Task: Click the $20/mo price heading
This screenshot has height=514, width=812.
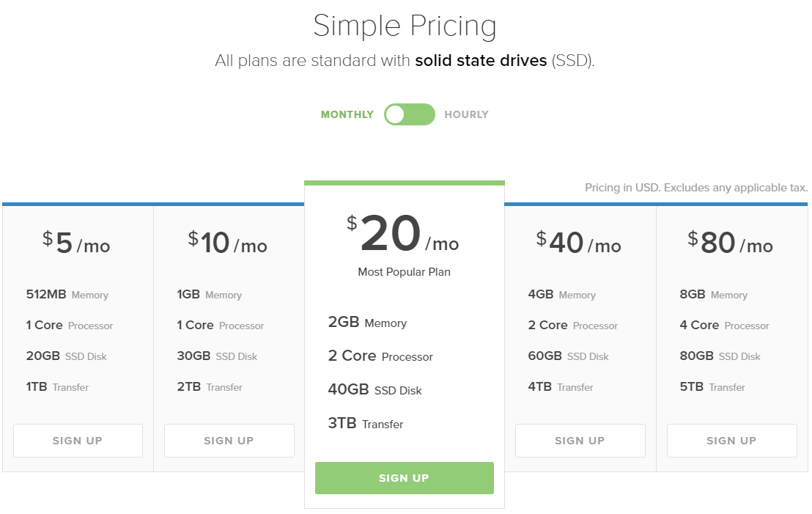Action: click(x=403, y=233)
